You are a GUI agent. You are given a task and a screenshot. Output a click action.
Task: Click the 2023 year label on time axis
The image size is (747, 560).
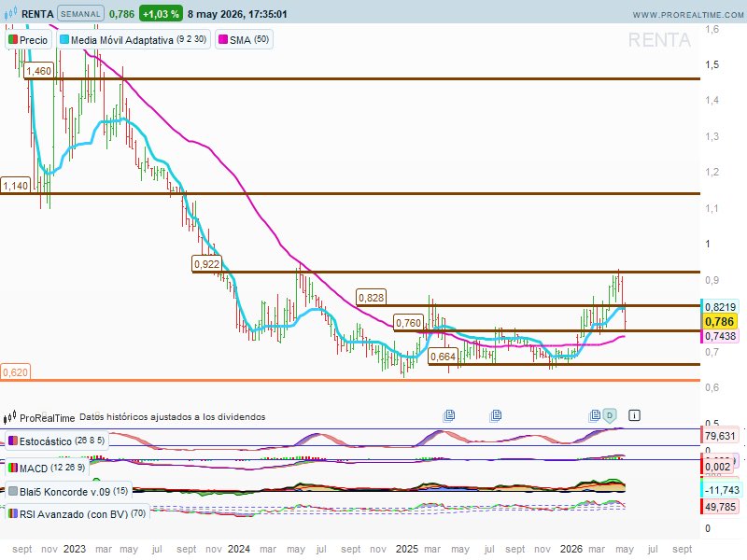tap(75, 549)
